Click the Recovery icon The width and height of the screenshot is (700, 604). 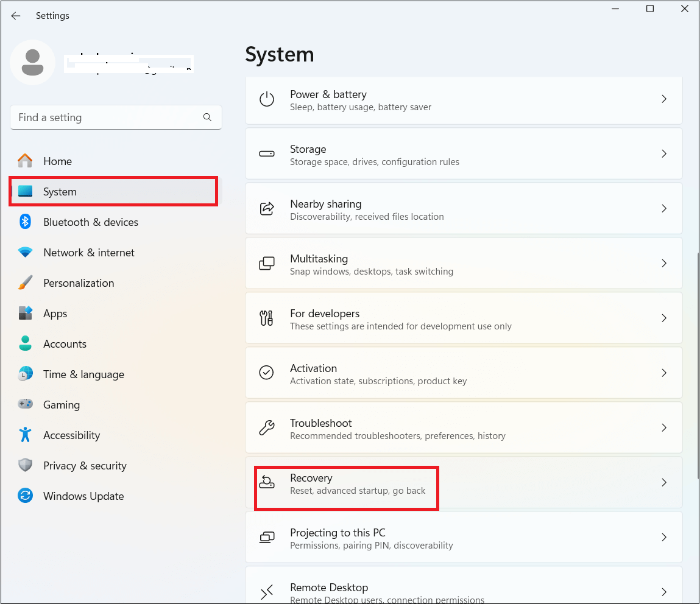tap(266, 482)
